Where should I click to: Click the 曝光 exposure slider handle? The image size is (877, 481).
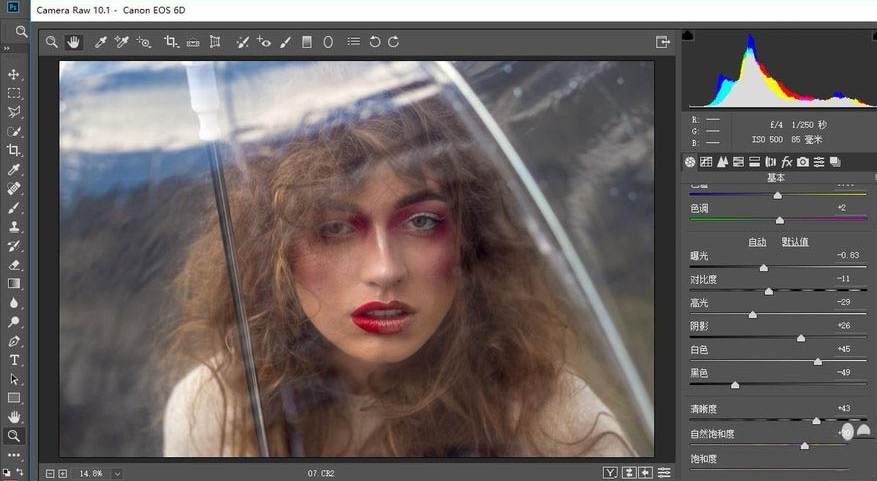click(x=764, y=268)
